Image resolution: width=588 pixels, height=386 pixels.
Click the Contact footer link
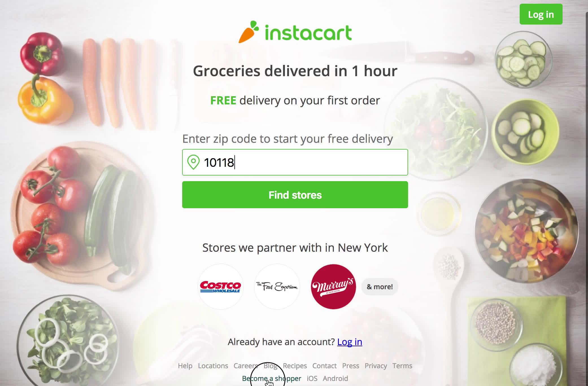325,366
